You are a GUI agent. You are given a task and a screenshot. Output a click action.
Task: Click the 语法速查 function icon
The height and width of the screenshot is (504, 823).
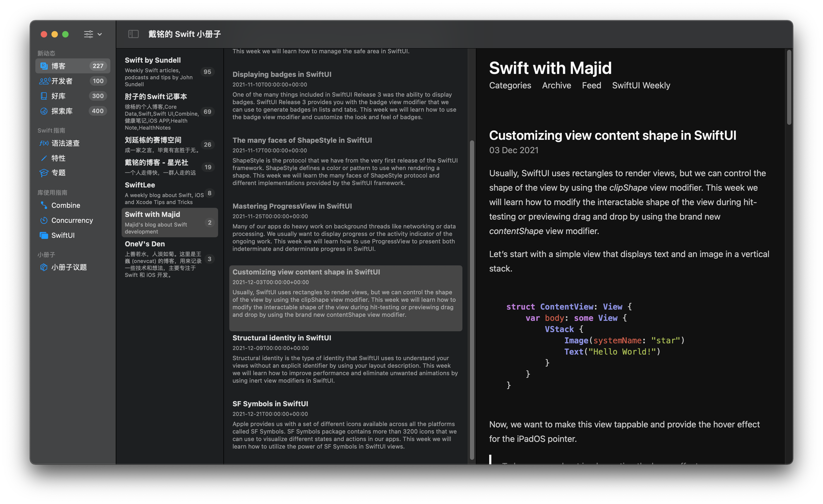click(44, 143)
